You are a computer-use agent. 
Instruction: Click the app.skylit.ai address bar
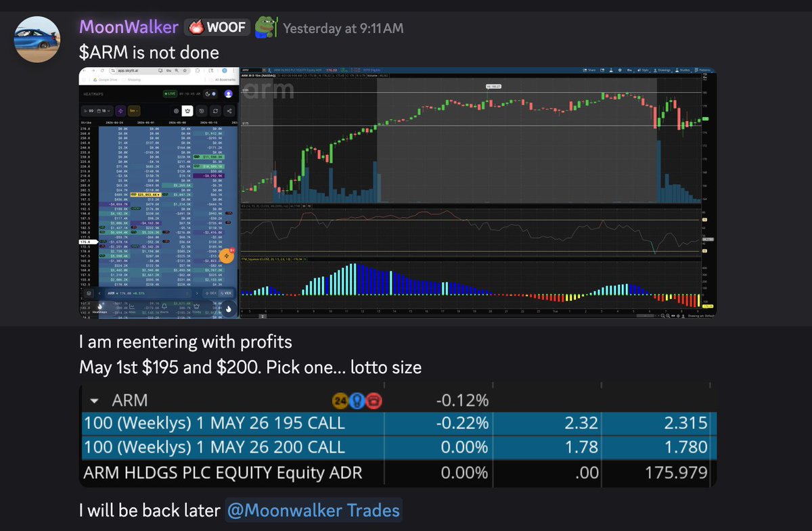[150, 70]
